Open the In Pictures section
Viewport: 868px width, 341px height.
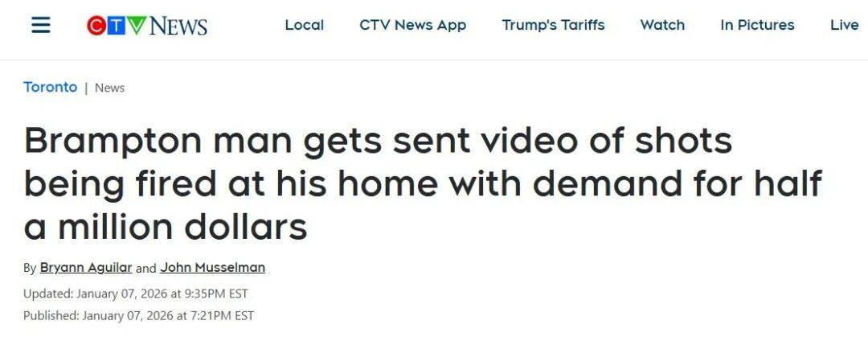click(x=757, y=25)
